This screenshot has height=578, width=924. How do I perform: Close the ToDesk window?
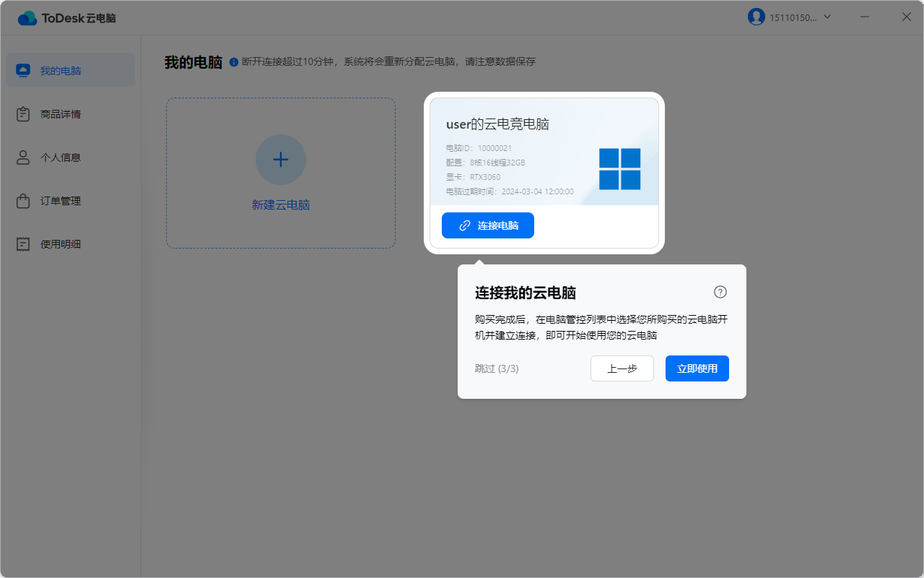coord(907,17)
